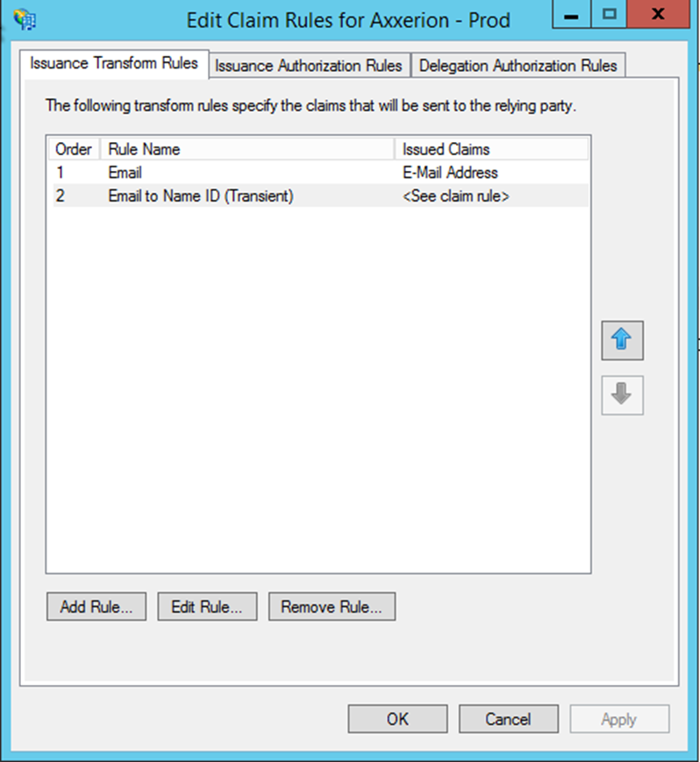Minimize the Edit Claim Rules window
700x762 pixels.
click(x=572, y=15)
